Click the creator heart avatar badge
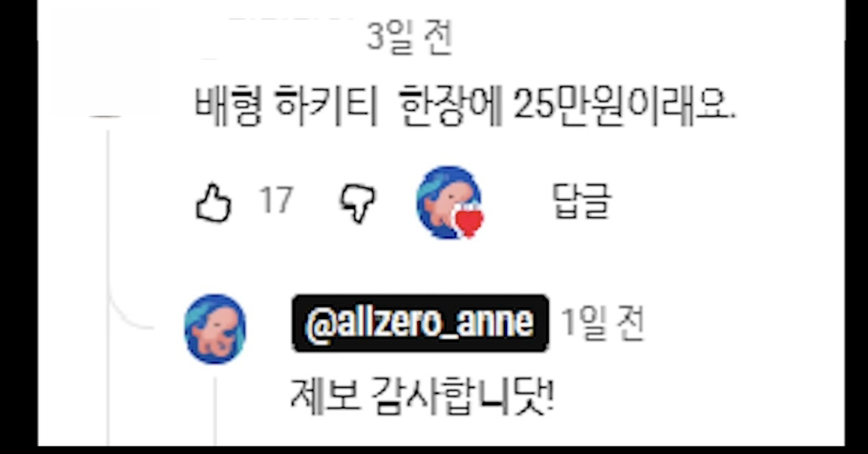The height and width of the screenshot is (454, 868). point(449,202)
